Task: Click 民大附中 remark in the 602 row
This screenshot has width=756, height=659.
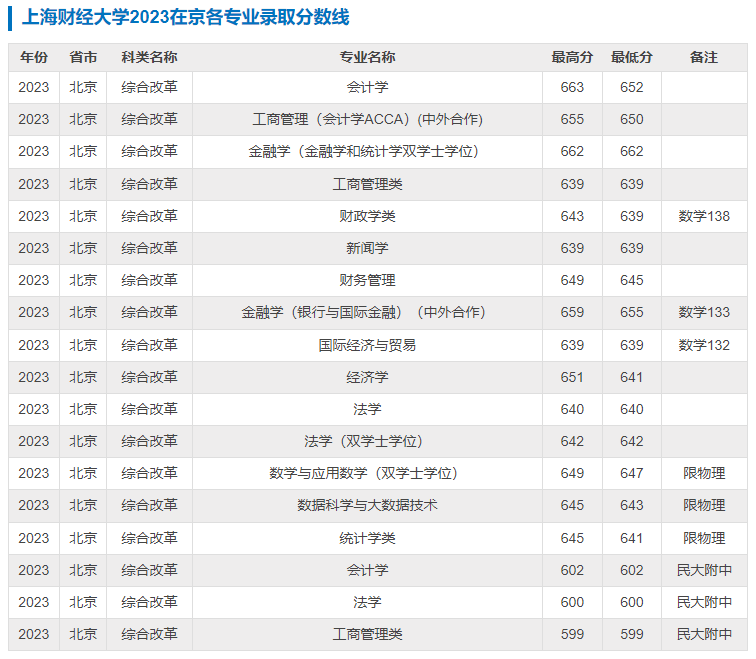Action: click(704, 570)
